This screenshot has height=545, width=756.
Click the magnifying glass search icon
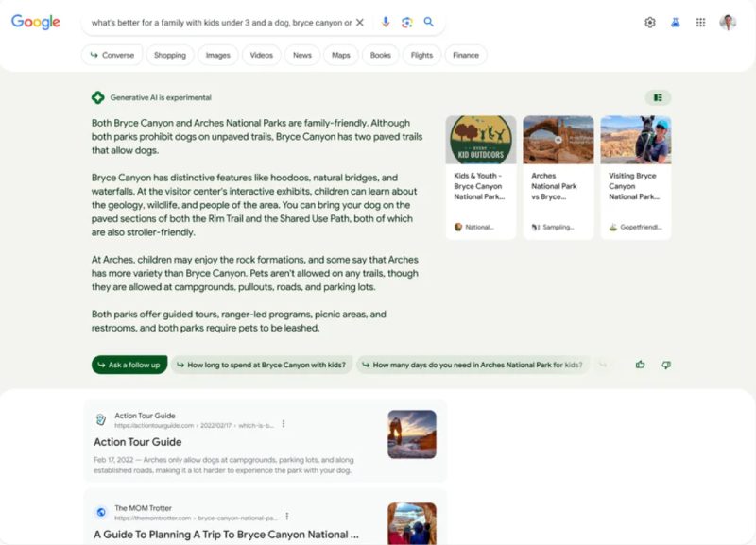tap(429, 22)
